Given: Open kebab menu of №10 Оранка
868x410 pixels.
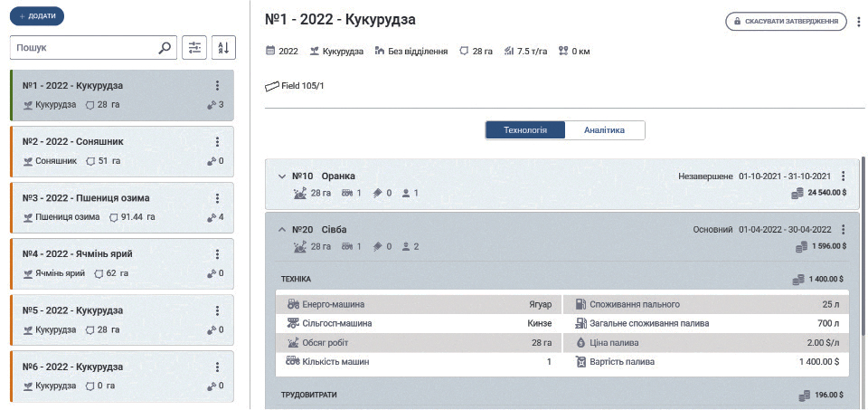Looking at the screenshot, I should (843, 176).
